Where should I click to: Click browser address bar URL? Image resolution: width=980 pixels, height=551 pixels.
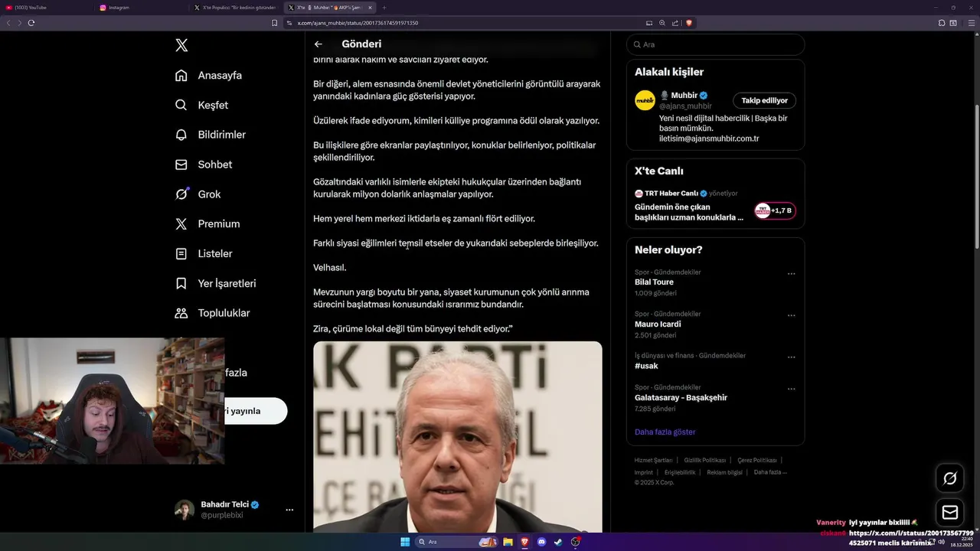tap(358, 23)
